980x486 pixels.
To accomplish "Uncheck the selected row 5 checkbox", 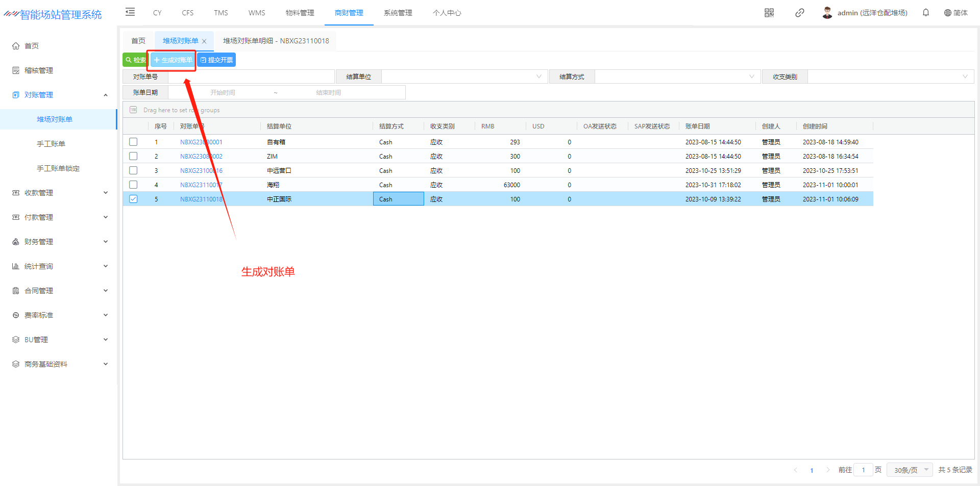I will point(133,199).
